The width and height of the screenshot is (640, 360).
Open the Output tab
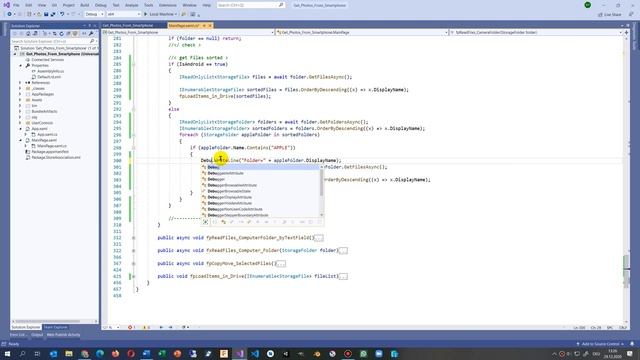37,335
